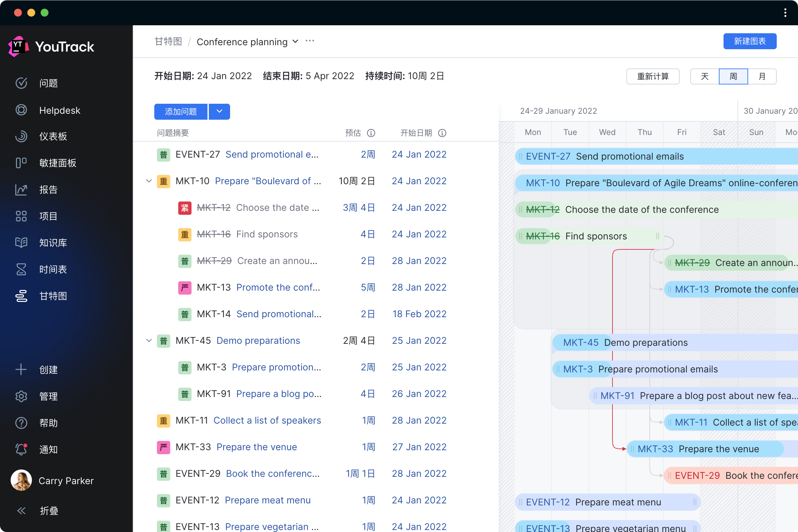The image size is (798, 532).
Task: Click the 报告 icon in sidebar
Action: 21,189
